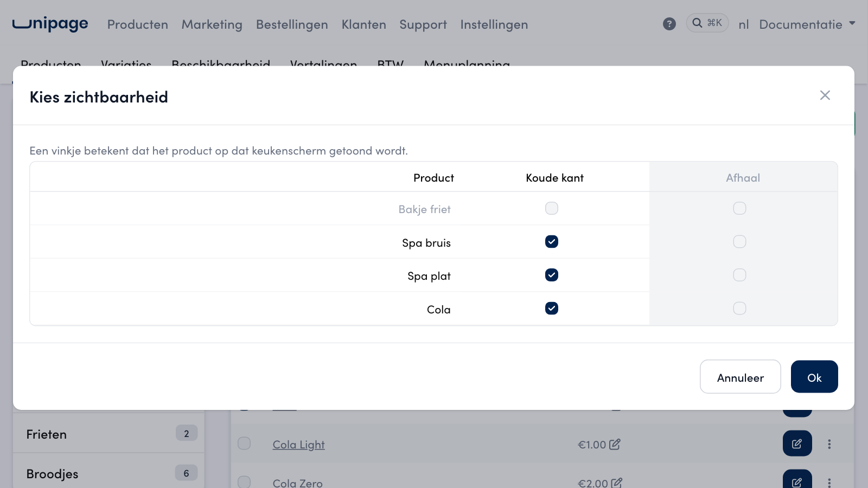Change language via nl selector
The image size is (868, 488).
pyautogui.click(x=744, y=24)
